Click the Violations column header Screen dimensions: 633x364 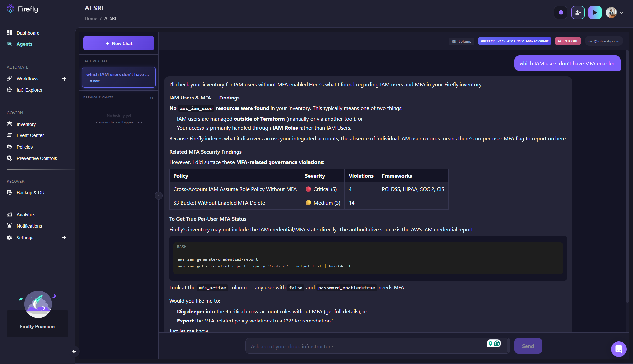pos(361,176)
